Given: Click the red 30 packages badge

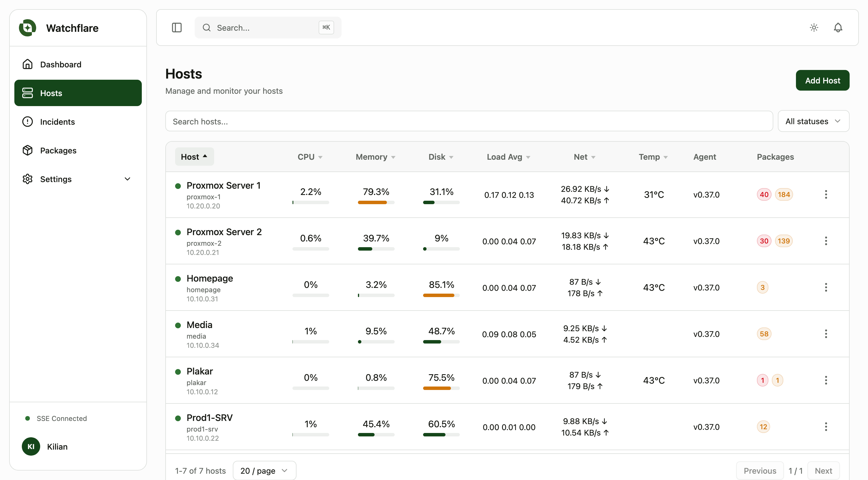Looking at the screenshot, I should point(764,241).
